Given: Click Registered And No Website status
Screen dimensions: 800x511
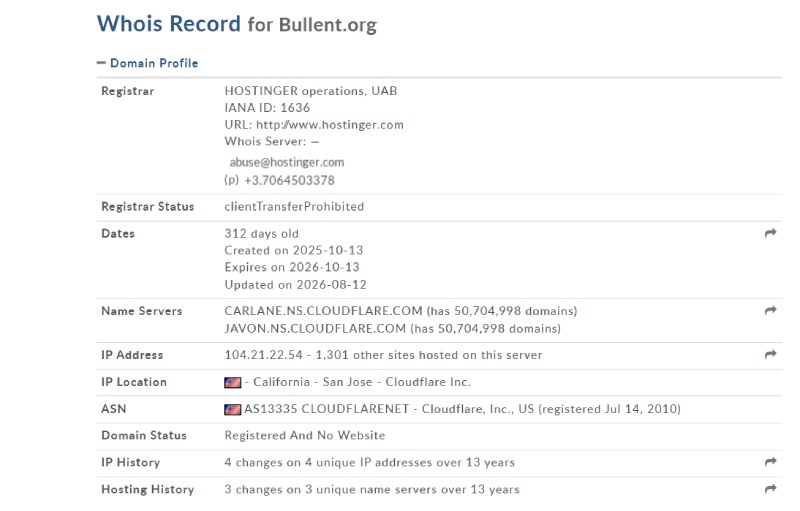Looking at the screenshot, I should point(305,436).
